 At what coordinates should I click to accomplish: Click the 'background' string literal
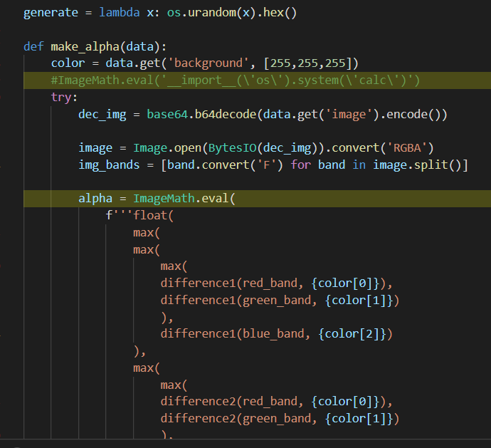point(208,63)
